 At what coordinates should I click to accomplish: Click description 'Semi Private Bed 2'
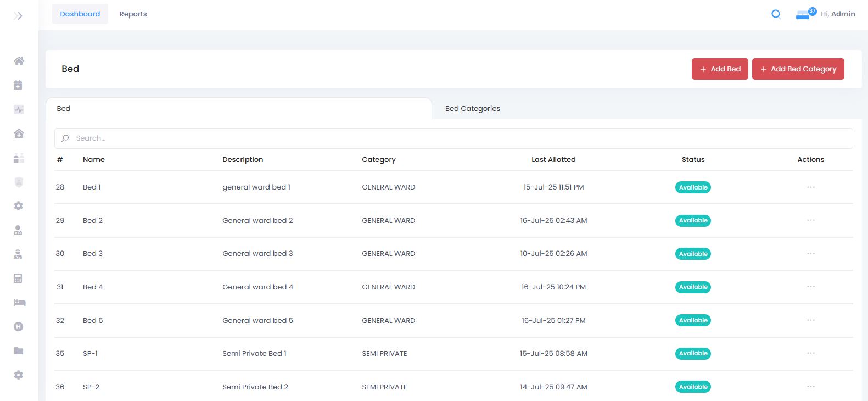point(255,387)
